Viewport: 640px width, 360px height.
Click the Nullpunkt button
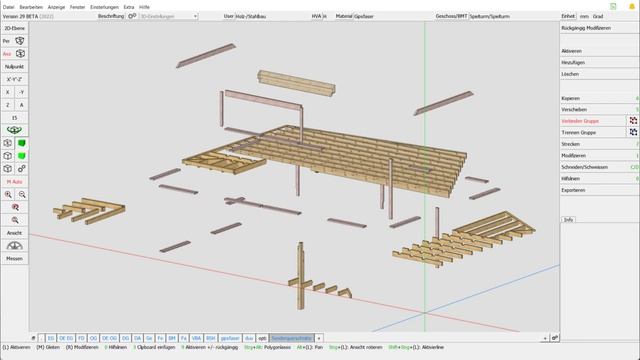[x=14, y=67]
